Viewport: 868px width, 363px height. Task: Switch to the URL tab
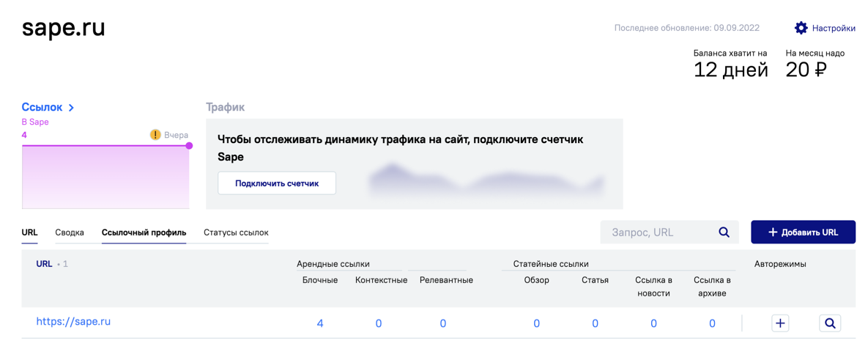click(x=29, y=232)
